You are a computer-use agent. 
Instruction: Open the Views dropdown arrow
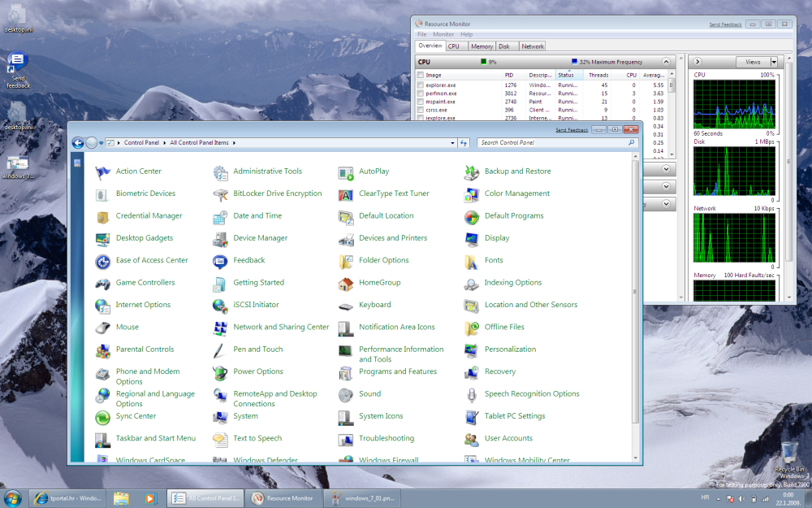coord(774,62)
